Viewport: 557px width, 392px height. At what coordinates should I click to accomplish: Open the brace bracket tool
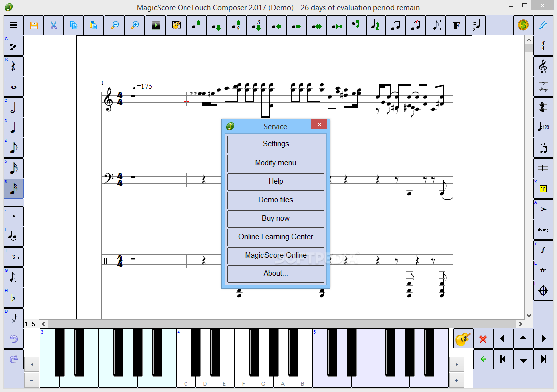click(543, 46)
